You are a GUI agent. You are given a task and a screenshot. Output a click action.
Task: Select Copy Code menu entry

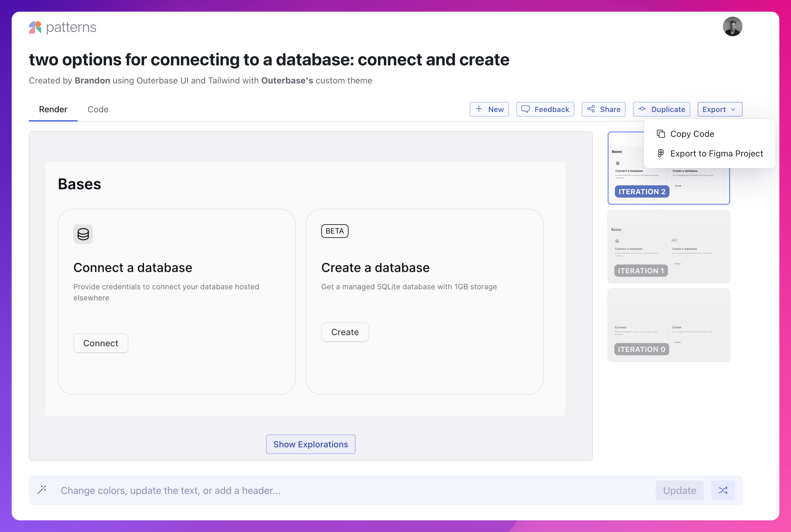pyautogui.click(x=692, y=134)
